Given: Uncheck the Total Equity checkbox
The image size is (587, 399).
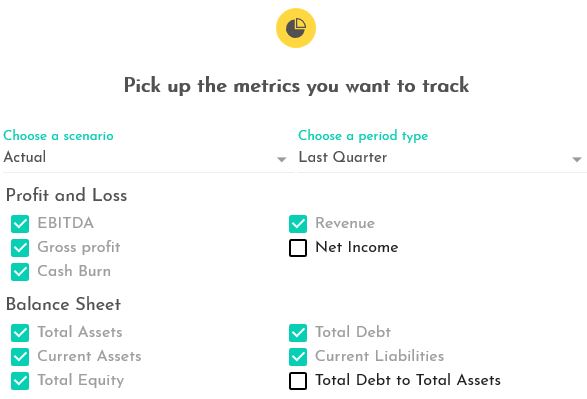Looking at the screenshot, I should [20, 381].
